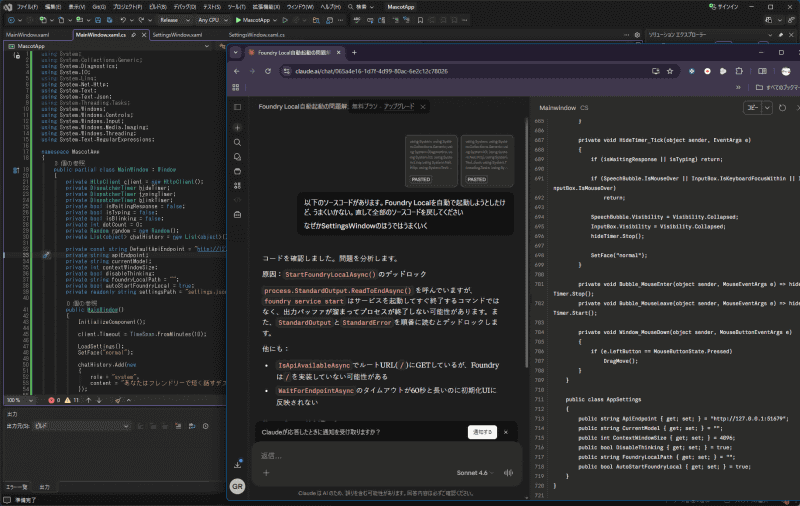The image size is (800, 506).
Task: Click the download apps icon in Claude sidebar
Action: click(238, 464)
